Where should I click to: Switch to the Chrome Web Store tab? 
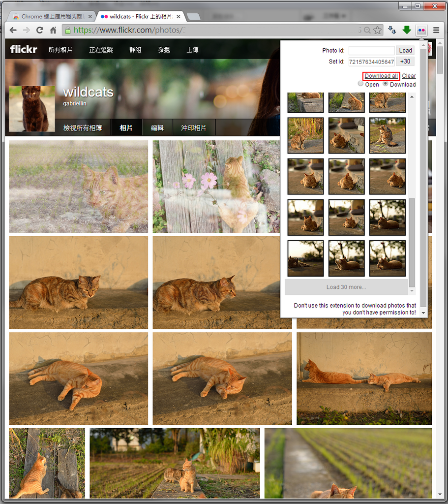click(x=51, y=16)
